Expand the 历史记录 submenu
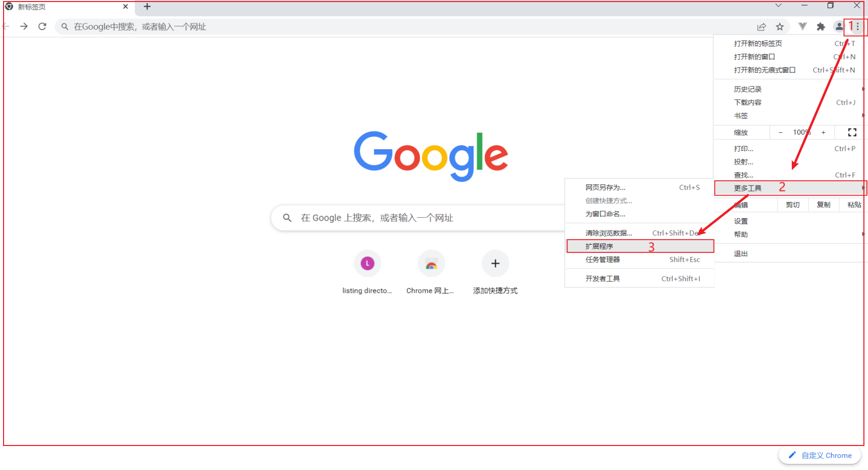The height and width of the screenshot is (470, 868). pos(790,89)
